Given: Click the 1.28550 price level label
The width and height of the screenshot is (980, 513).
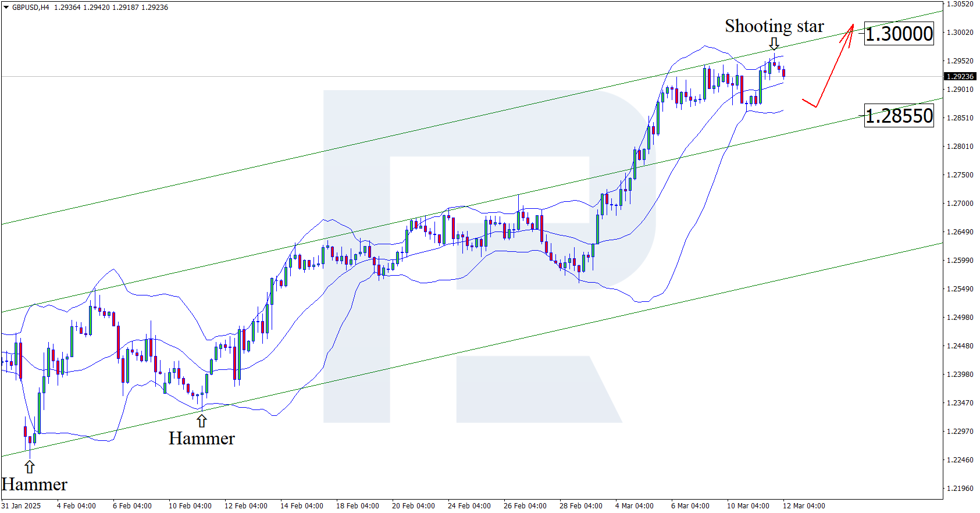Looking at the screenshot, I should click(x=899, y=116).
